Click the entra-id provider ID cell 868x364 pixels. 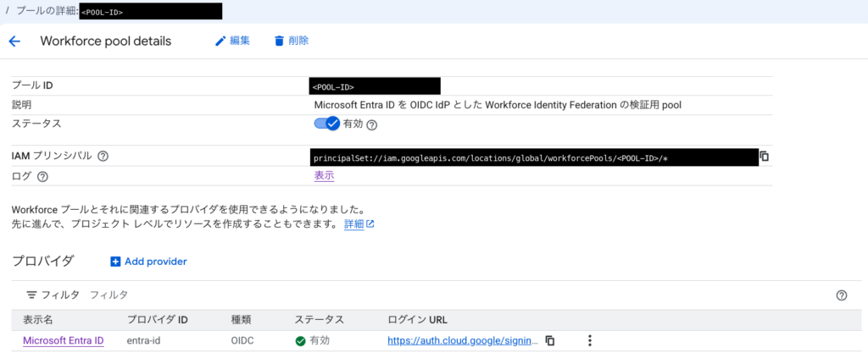[x=144, y=341]
